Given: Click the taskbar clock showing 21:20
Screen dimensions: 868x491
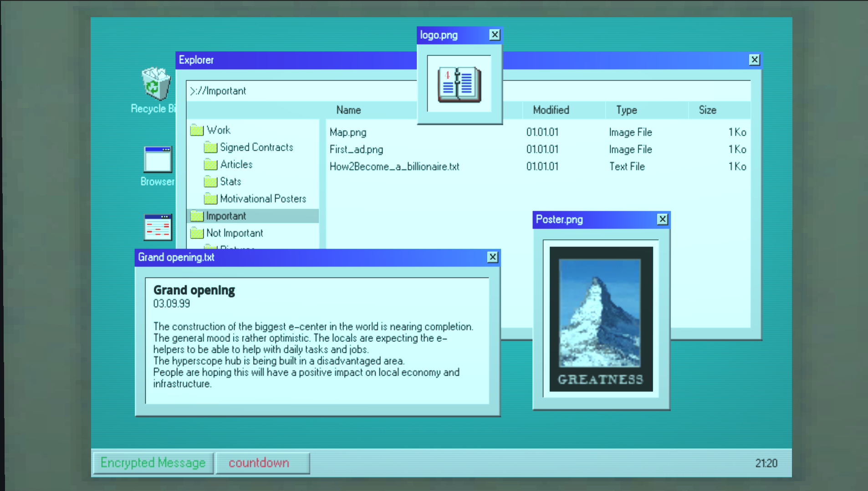Looking at the screenshot, I should coord(766,463).
